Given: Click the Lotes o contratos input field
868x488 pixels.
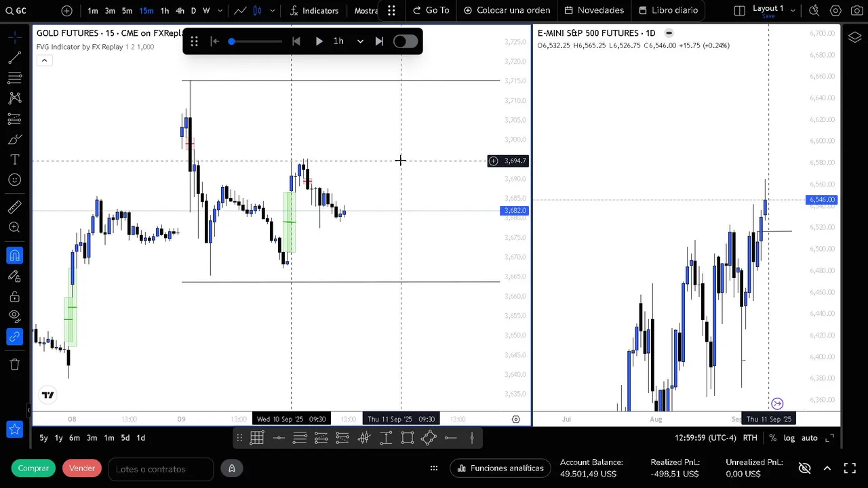Looking at the screenshot, I should coord(161,469).
